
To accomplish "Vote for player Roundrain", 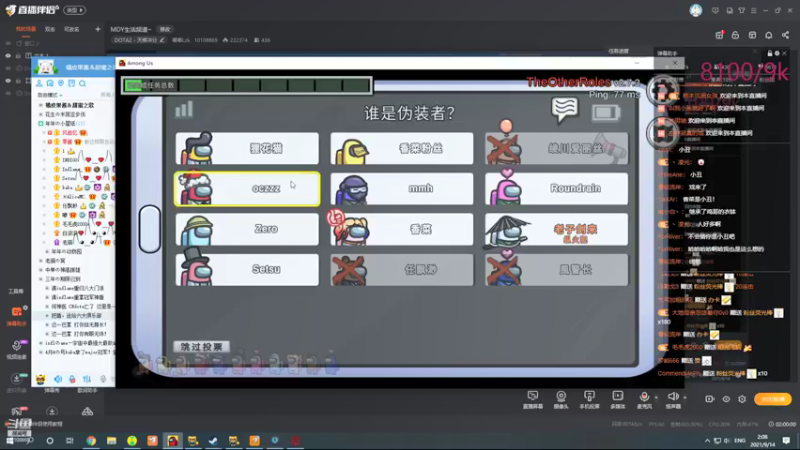I will click(557, 189).
